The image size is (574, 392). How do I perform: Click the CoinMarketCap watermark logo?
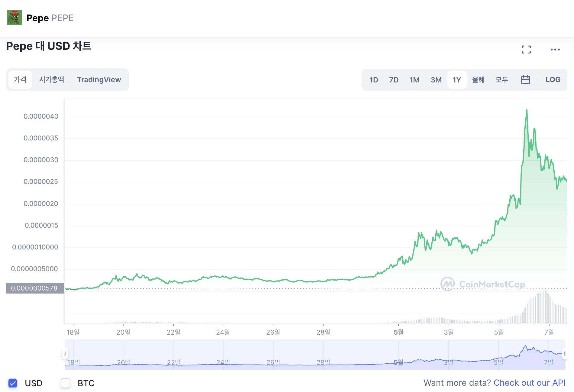(x=483, y=284)
